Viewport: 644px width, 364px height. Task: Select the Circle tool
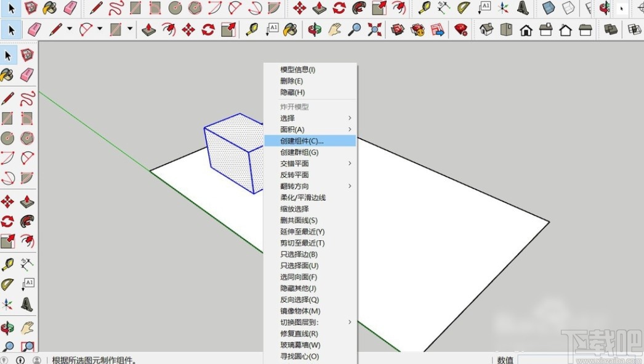pos(9,138)
